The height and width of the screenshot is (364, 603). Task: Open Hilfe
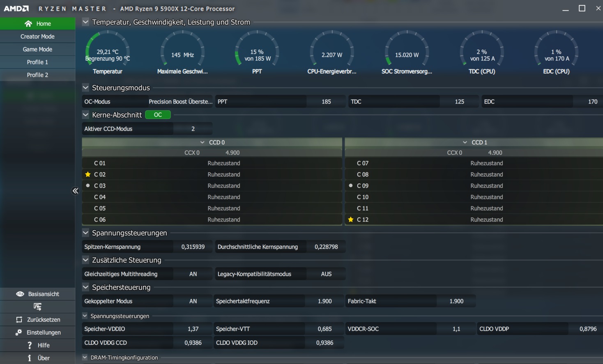coord(37,345)
